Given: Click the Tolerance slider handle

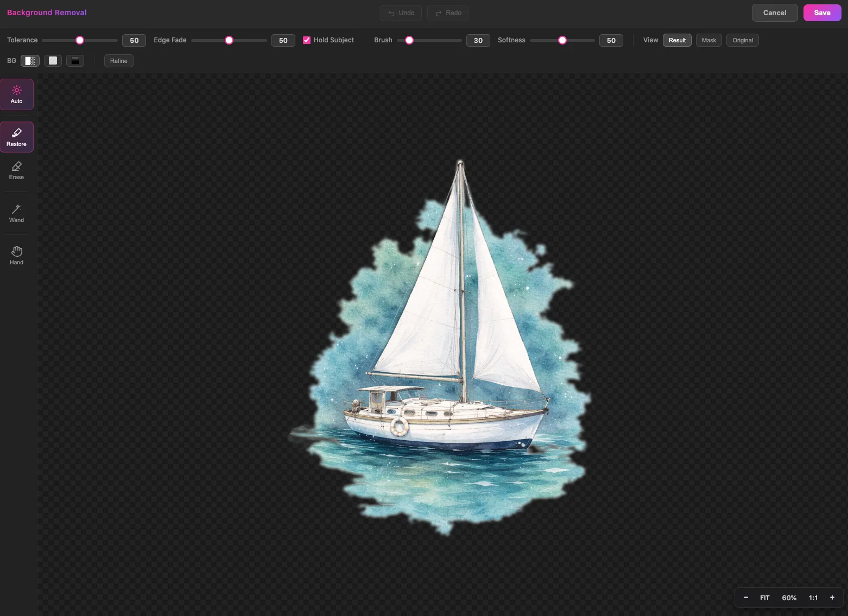Looking at the screenshot, I should (x=80, y=40).
